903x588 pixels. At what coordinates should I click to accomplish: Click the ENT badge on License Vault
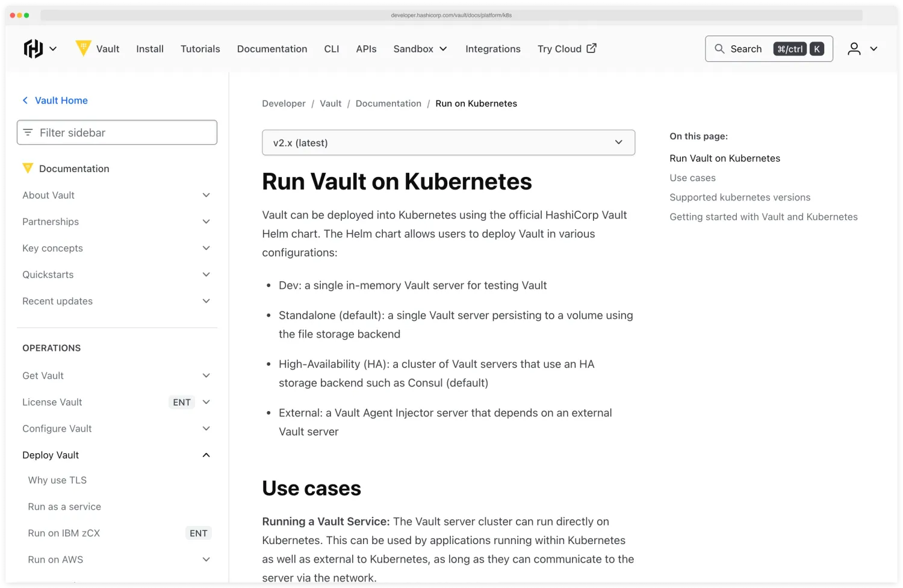(x=182, y=402)
